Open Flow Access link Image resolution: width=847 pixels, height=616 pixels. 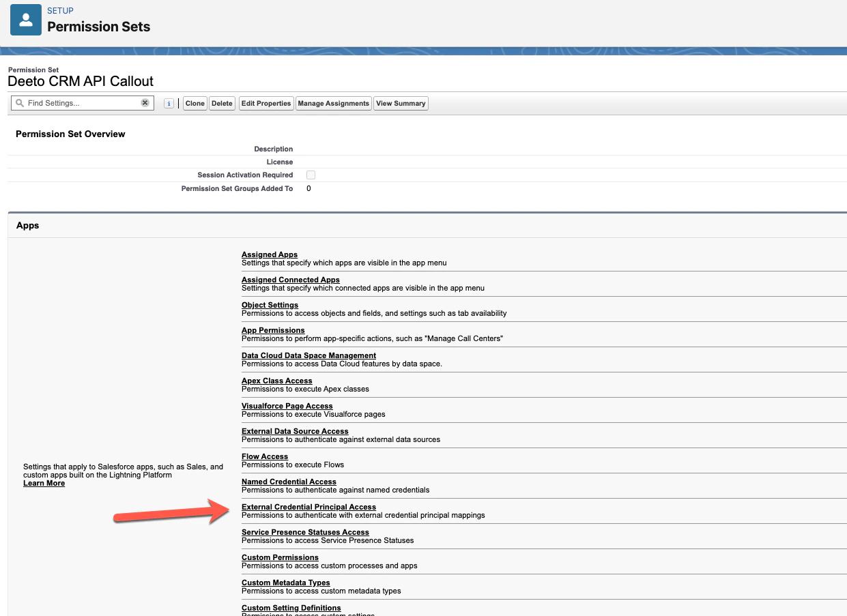pos(265,456)
